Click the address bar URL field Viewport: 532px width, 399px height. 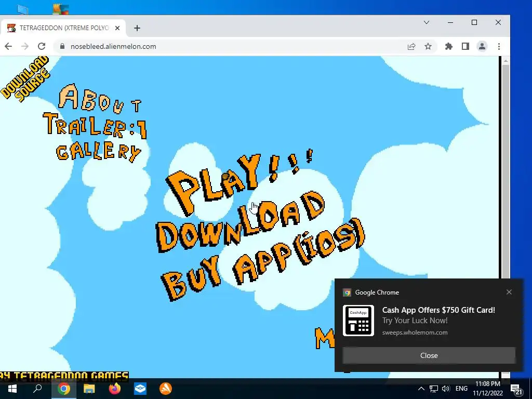click(231, 46)
